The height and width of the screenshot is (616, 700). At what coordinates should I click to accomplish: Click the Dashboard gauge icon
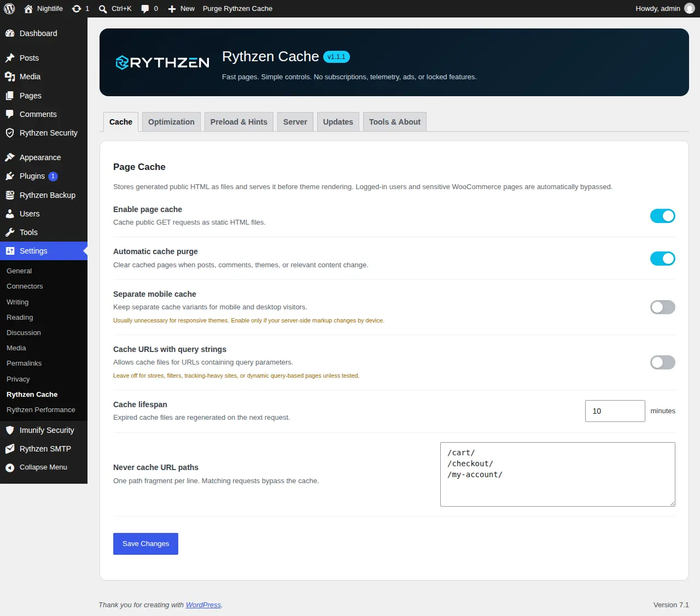[x=10, y=33]
